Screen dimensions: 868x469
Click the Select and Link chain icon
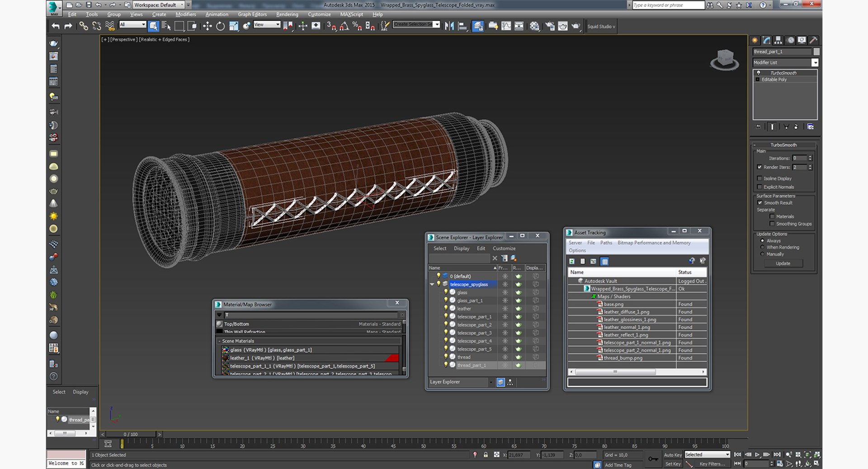(84, 26)
